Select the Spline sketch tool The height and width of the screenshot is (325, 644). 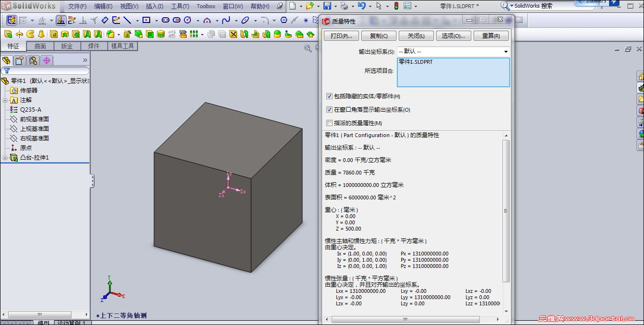click(x=226, y=20)
